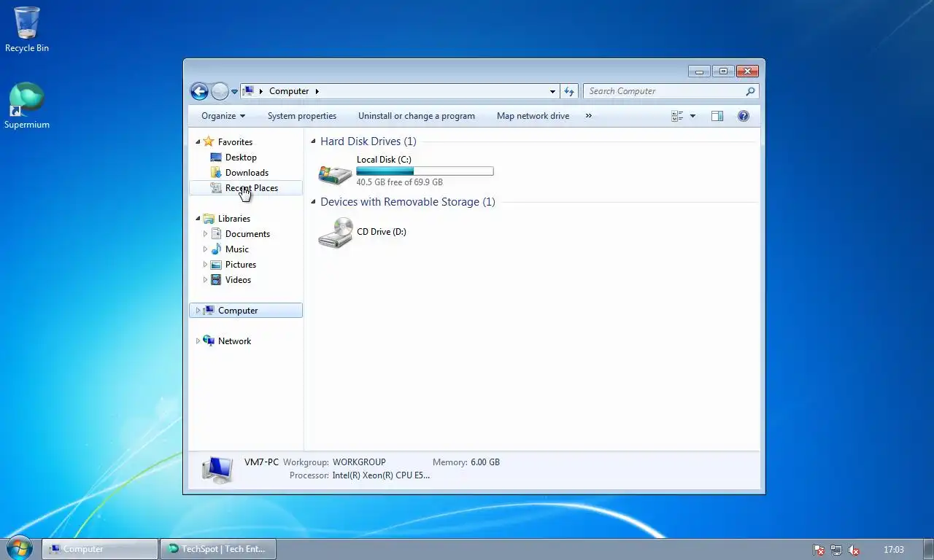934x560 pixels.
Task: Click the computer icon in address bar
Action: click(248, 91)
